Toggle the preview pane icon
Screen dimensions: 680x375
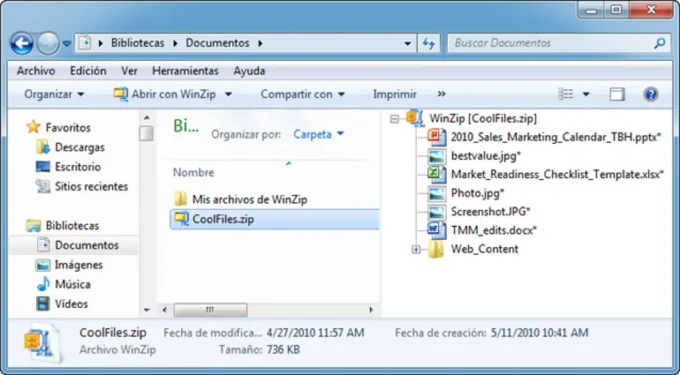pos(617,94)
